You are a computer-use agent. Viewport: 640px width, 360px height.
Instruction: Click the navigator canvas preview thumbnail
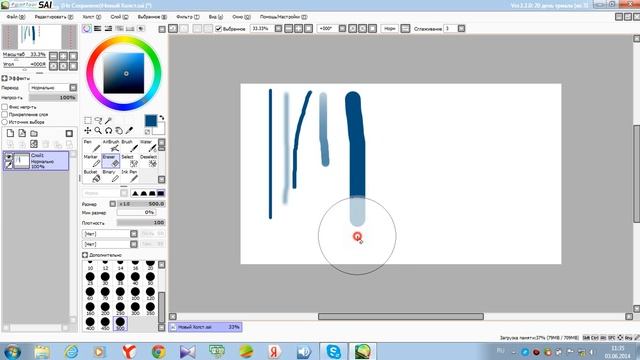(x=40, y=37)
